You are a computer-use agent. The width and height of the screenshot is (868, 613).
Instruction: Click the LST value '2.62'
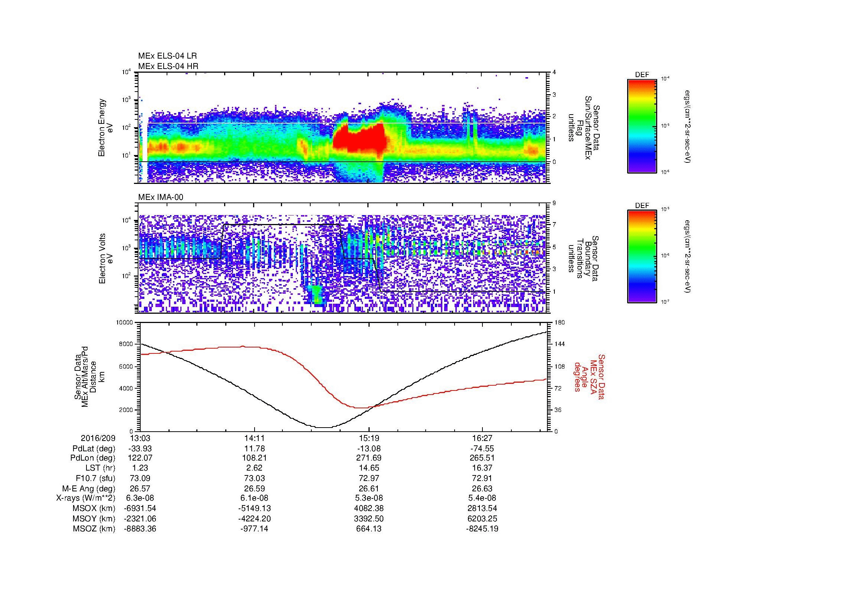pyautogui.click(x=255, y=468)
